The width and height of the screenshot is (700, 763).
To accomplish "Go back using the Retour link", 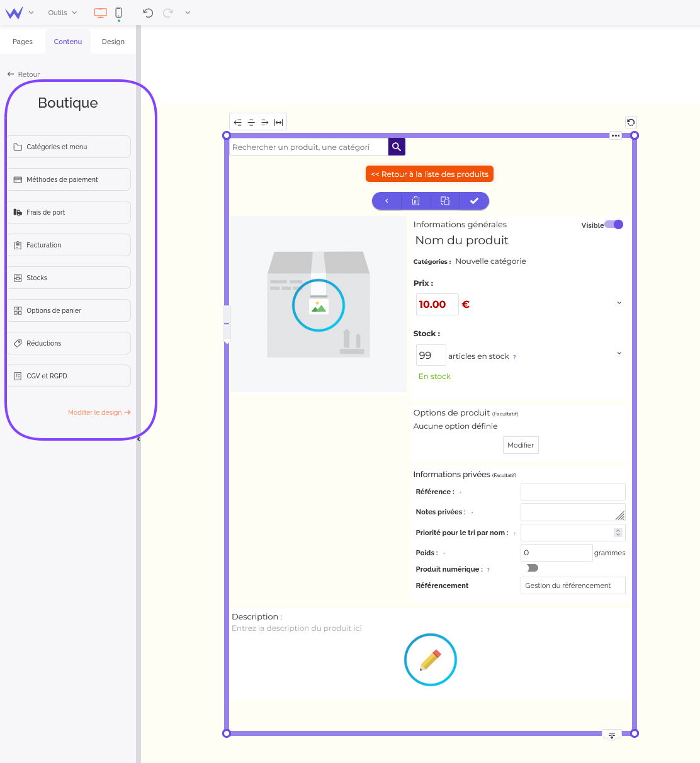I will (23, 74).
